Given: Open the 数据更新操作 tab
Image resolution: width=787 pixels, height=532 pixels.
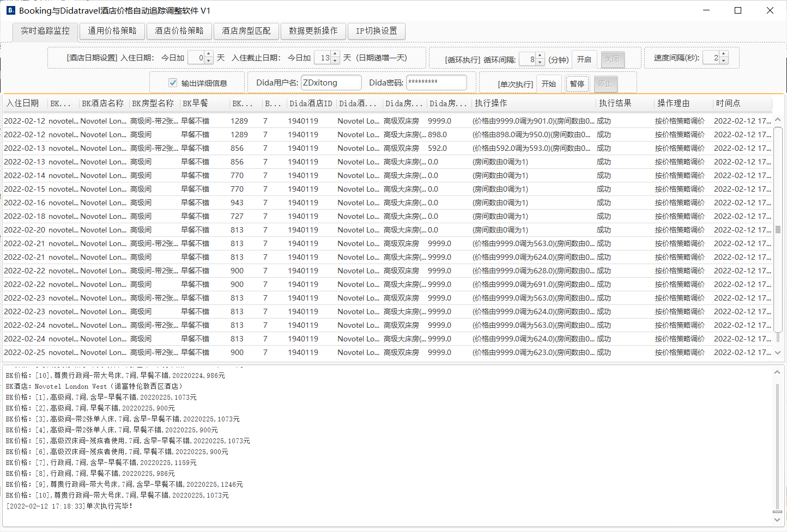Looking at the screenshot, I should pos(313,31).
